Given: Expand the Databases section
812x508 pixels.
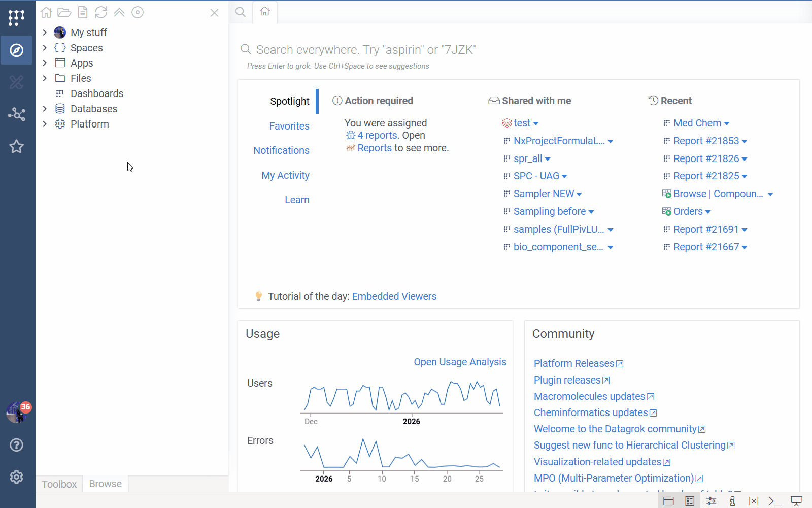Looking at the screenshot, I should click(45, 108).
